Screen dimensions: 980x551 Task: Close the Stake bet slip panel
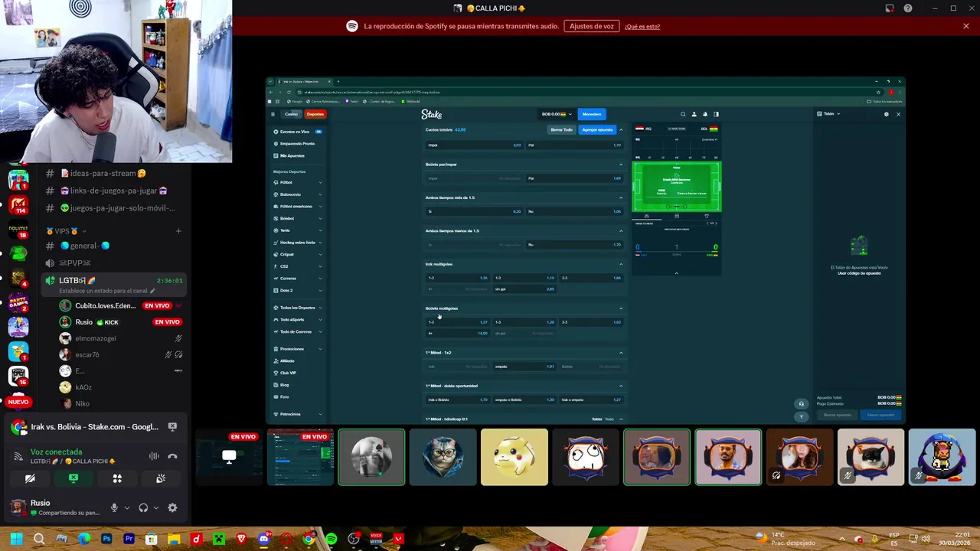pos(898,114)
